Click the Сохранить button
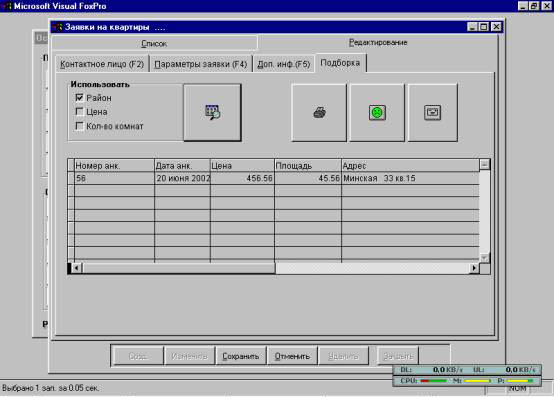554x397 pixels. click(241, 356)
